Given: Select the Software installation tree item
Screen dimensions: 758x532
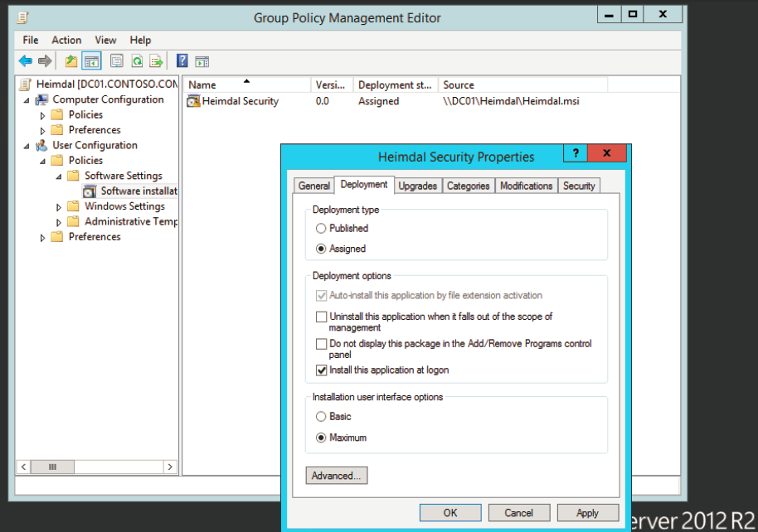Looking at the screenshot, I should click(x=139, y=191).
